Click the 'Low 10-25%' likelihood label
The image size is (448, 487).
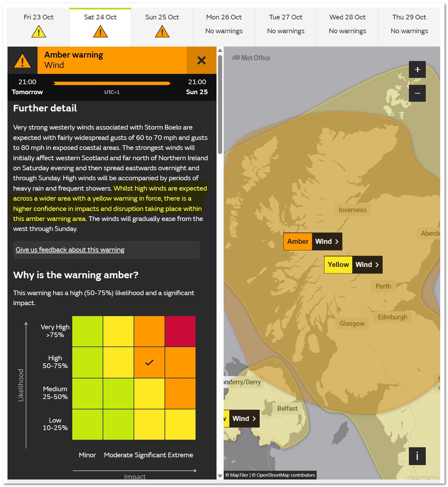coord(55,424)
